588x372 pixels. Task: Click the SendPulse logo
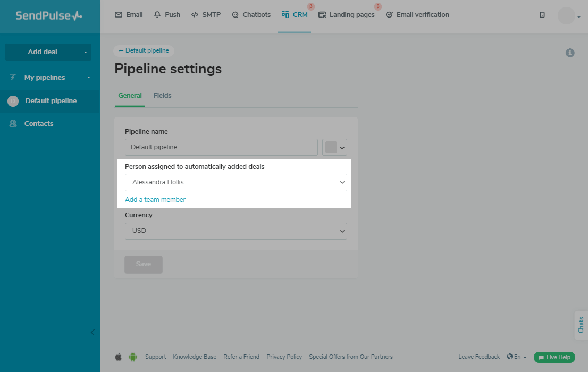(49, 16)
